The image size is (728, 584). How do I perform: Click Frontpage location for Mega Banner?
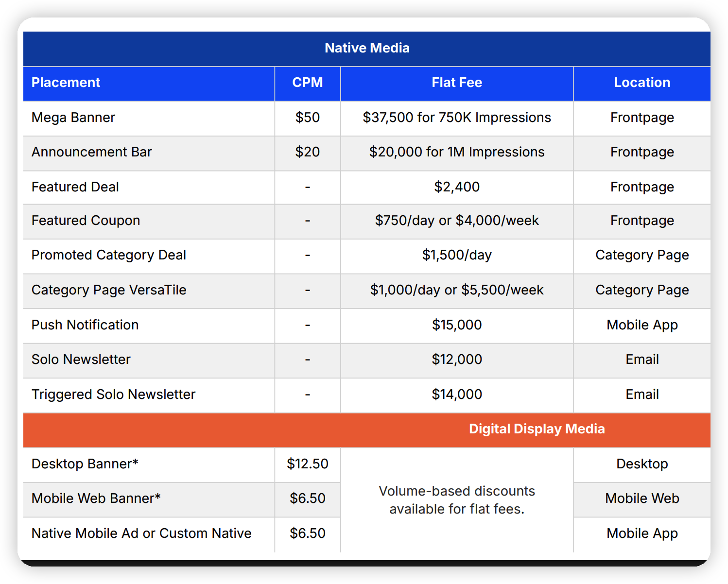tap(642, 118)
